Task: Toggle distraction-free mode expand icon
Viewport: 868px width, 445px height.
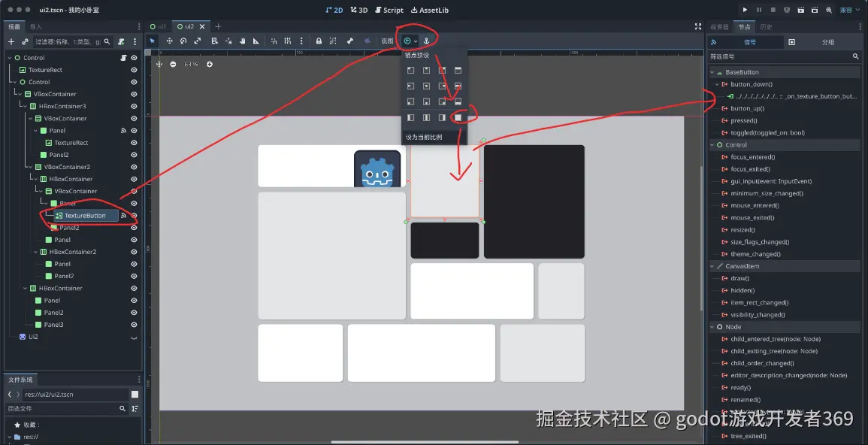Action: click(x=698, y=26)
